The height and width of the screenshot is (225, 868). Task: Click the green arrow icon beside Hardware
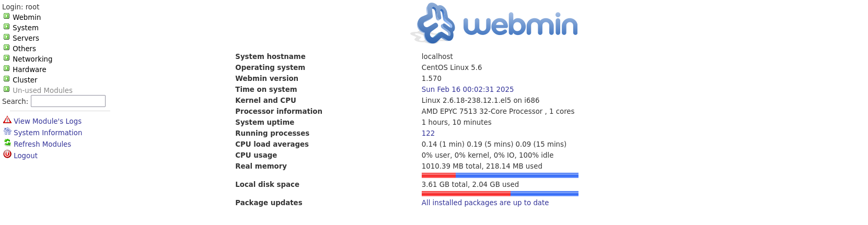click(7, 69)
